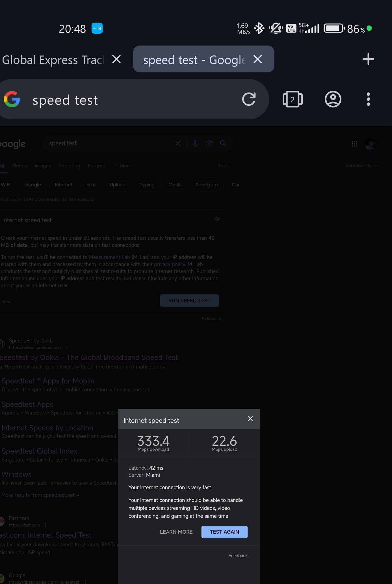Start voice search microphone icon

tap(195, 143)
